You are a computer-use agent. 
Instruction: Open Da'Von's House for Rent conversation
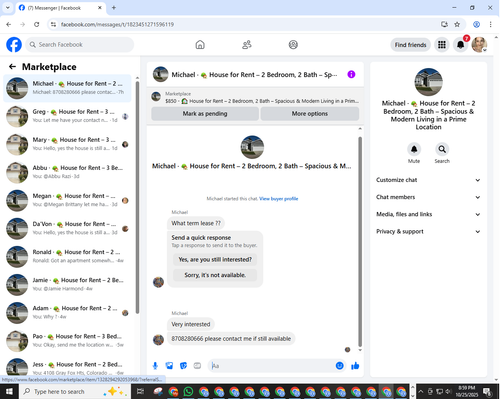tap(67, 228)
